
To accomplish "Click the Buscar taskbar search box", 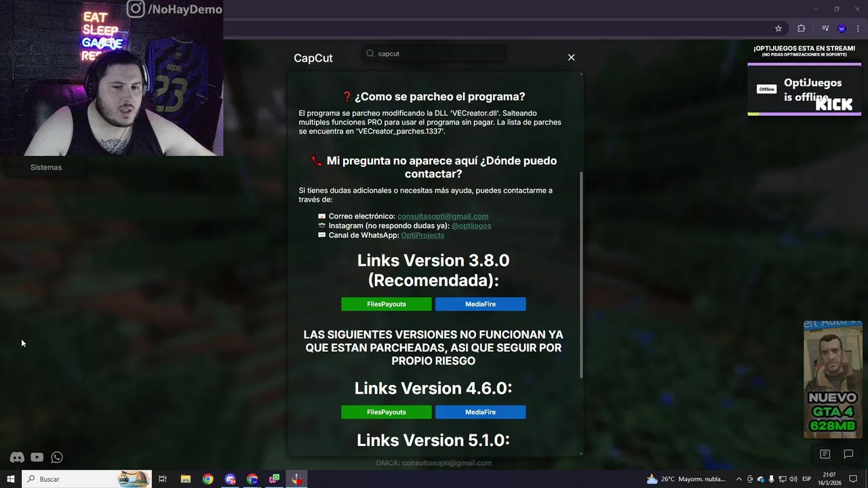I will tap(87, 479).
